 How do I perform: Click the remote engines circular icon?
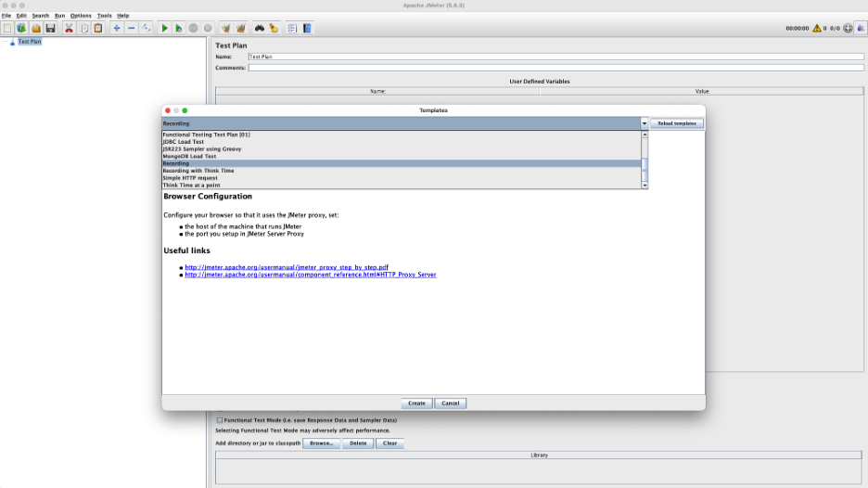click(x=848, y=28)
